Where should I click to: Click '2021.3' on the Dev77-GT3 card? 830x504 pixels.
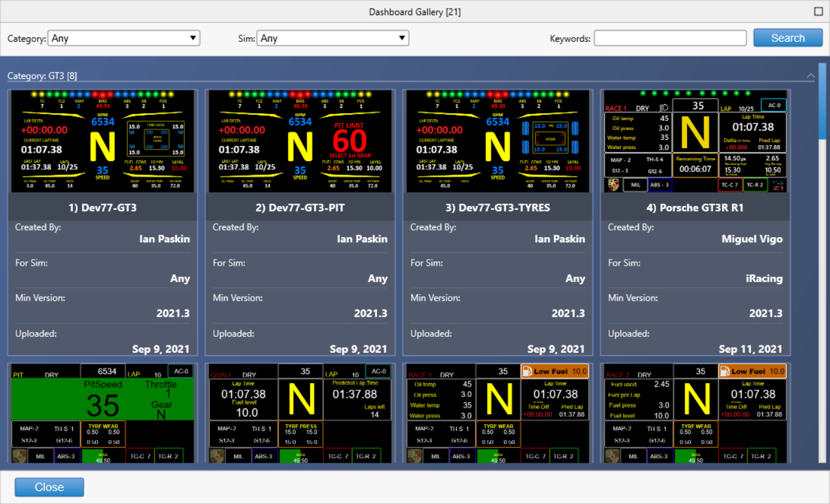click(x=173, y=314)
